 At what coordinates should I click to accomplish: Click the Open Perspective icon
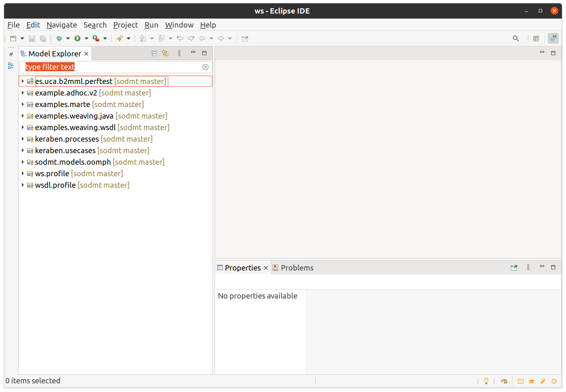(x=536, y=38)
